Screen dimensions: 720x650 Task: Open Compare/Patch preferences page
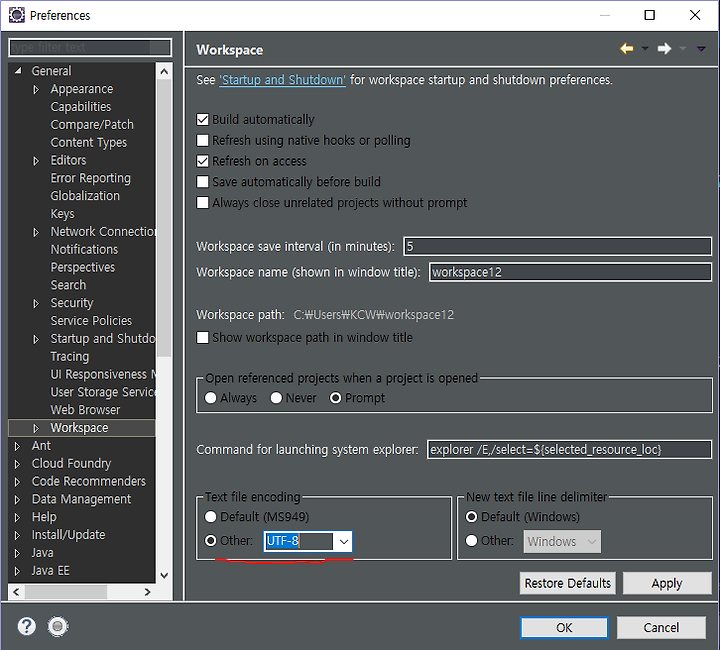(x=92, y=124)
